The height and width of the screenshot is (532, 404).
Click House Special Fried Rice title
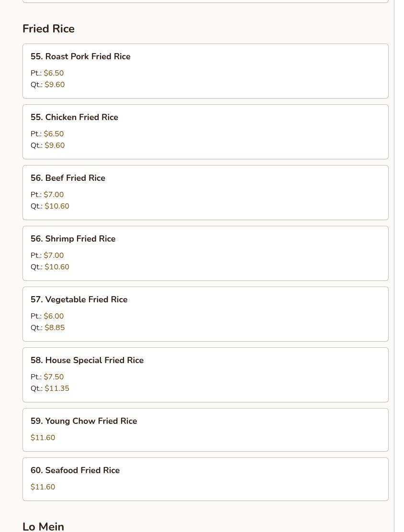pos(87,360)
